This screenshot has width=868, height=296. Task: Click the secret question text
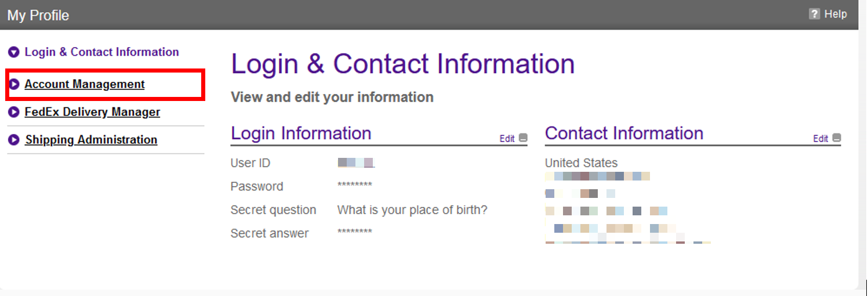coord(412,210)
